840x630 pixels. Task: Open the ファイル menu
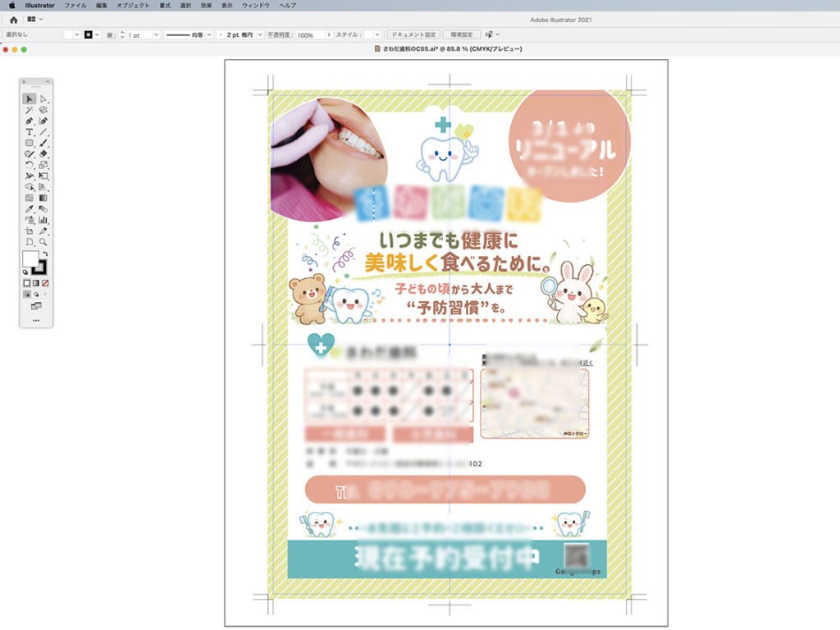pyautogui.click(x=75, y=5)
